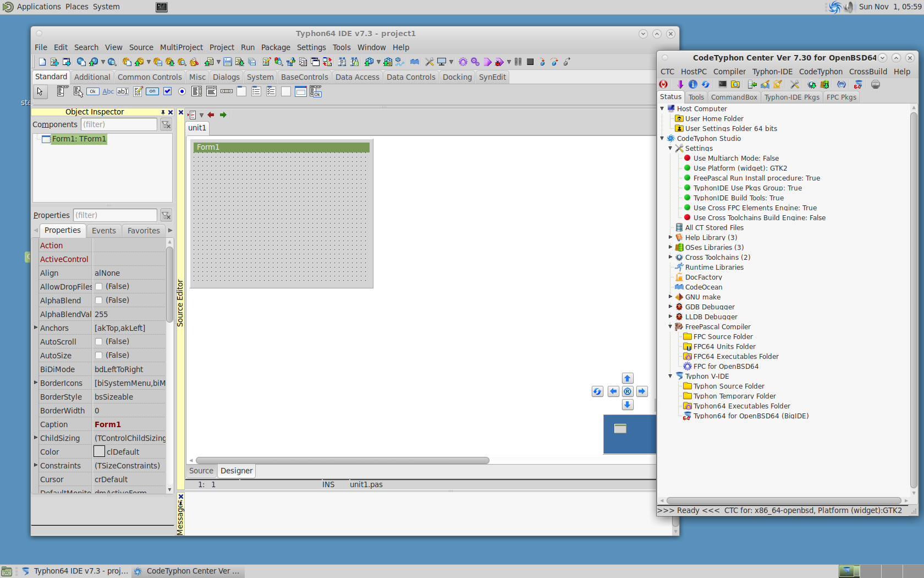Click the center R button on designer navigator
This screenshot has width=924, height=578.
pyautogui.click(x=628, y=391)
